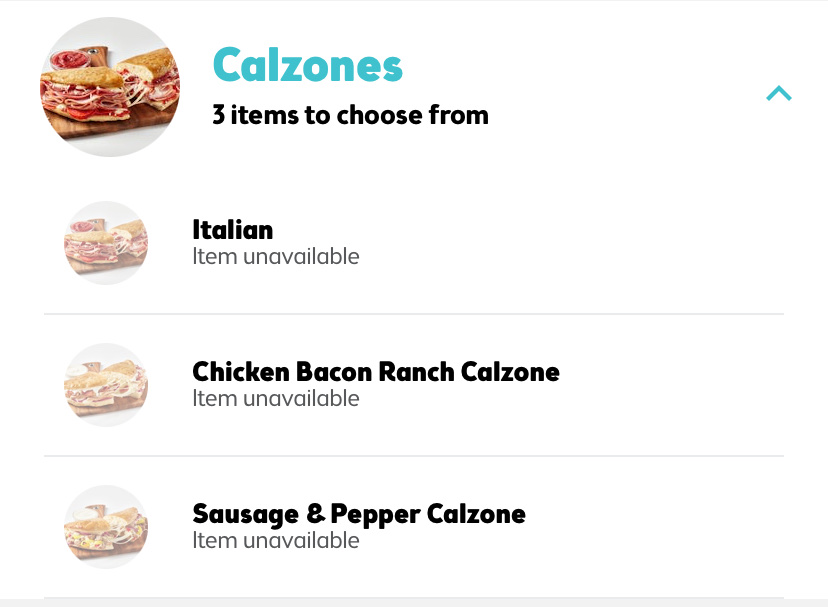Image resolution: width=828 pixels, height=607 pixels.
Task: Select the Italian item title
Action: [x=232, y=230]
